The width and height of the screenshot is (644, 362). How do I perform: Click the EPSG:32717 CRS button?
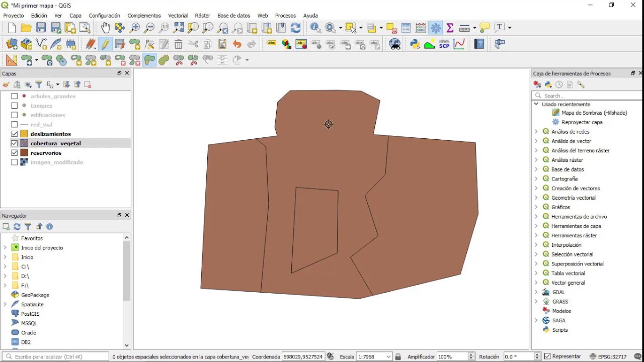[608, 356]
